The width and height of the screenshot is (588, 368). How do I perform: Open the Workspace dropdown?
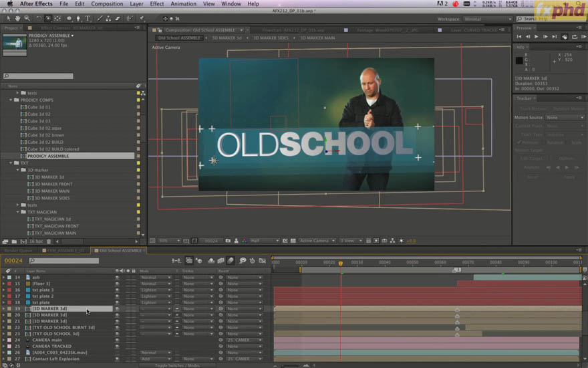click(x=488, y=19)
